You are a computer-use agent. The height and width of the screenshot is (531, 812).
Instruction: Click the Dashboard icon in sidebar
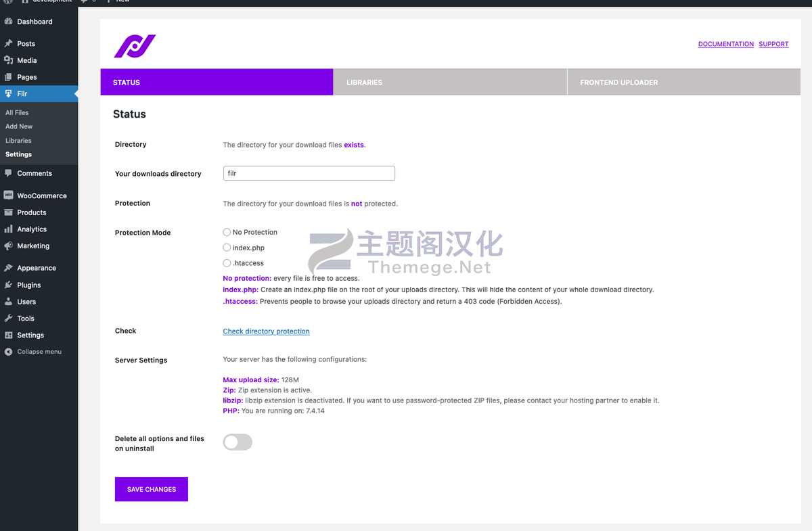(8, 22)
